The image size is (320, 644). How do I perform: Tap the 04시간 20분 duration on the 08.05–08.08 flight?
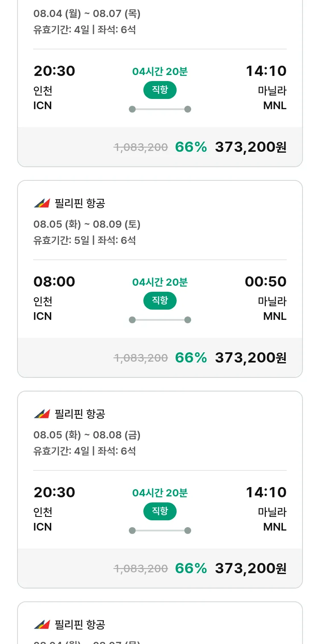point(160,493)
